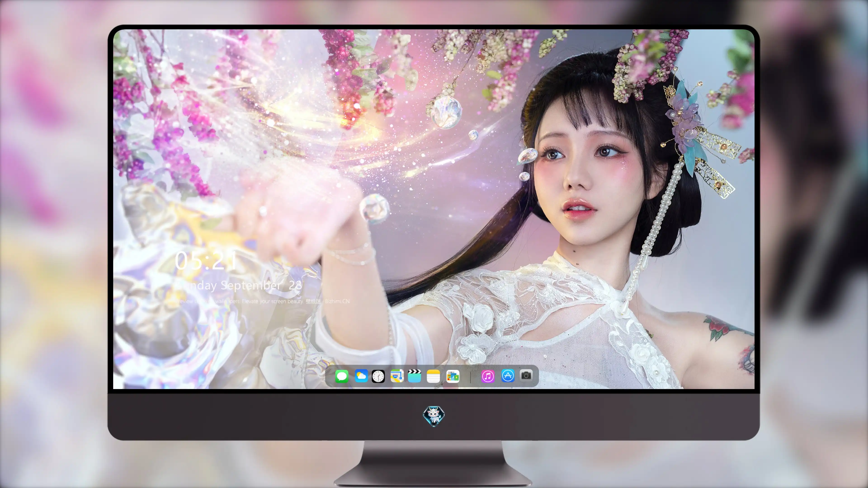Open the Notes app in the dock
Viewport: 868px width, 488px height.
[433, 376]
